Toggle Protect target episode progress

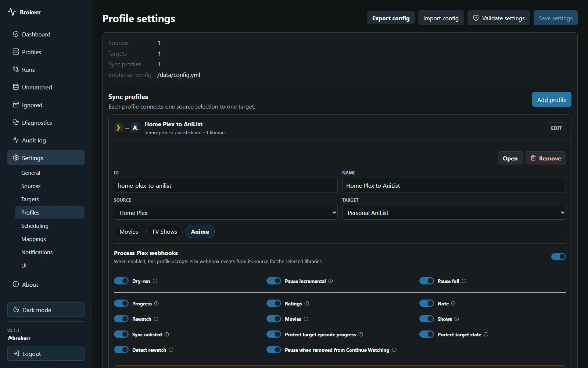point(274,334)
